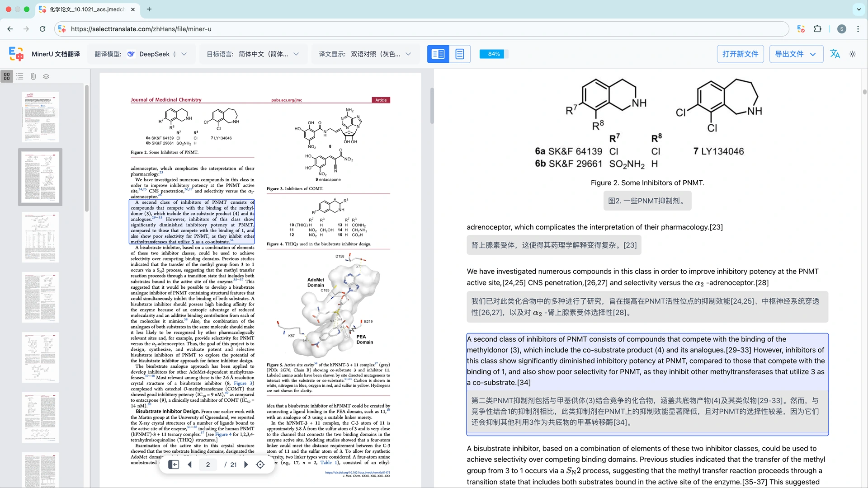Open the document outline list icon
The height and width of the screenshot is (488, 868).
coord(20,76)
